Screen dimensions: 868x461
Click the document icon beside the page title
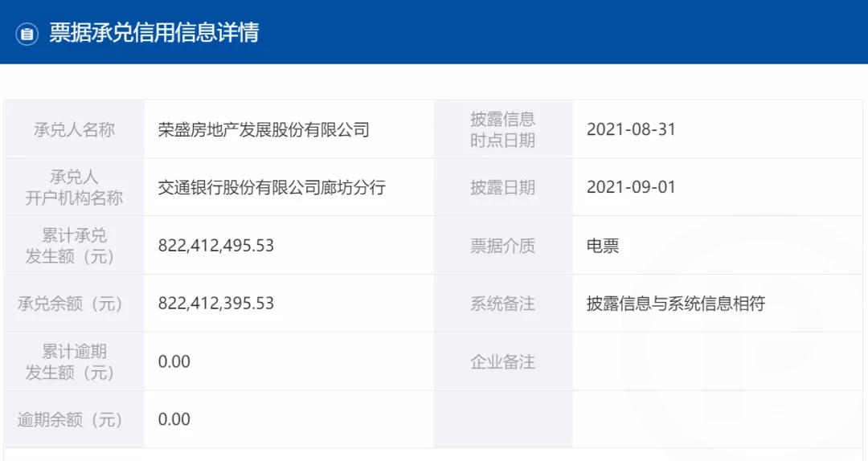pos(27,34)
